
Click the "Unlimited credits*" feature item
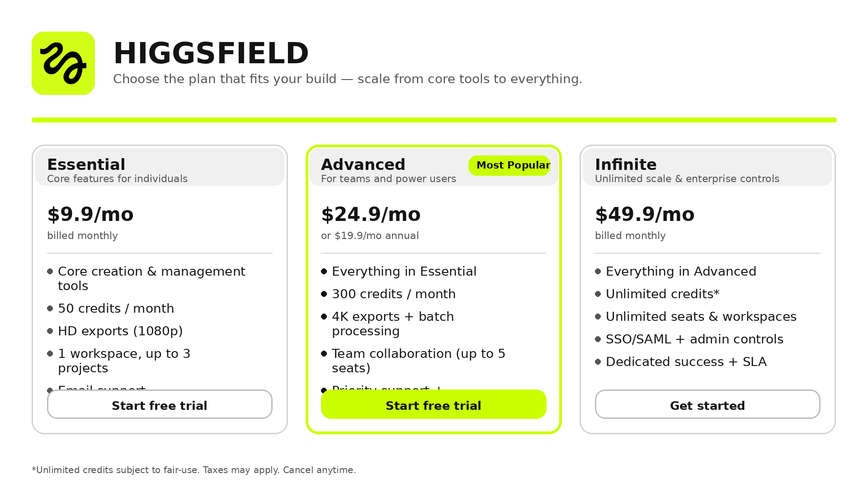click(x=662, y=294)
